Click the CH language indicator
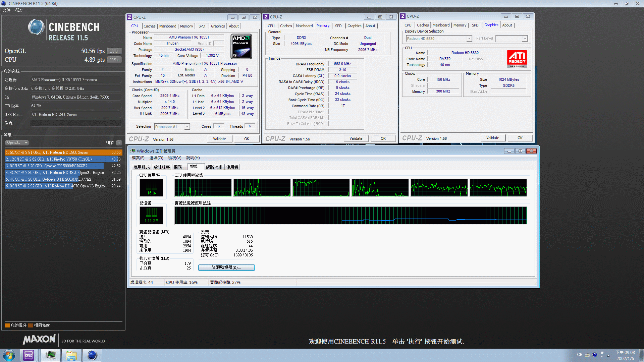Screen dimensions: 644x362 tap(580, 355)
